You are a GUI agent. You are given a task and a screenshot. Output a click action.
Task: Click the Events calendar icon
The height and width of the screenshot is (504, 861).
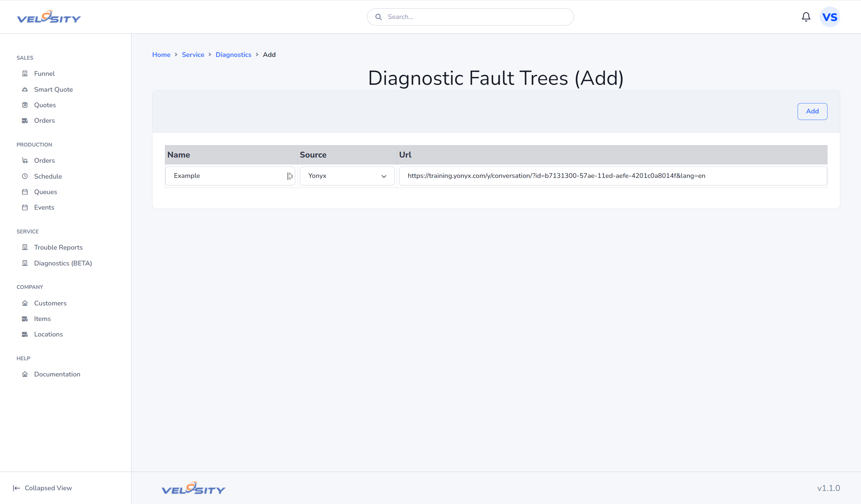click(x=25, y=207)
